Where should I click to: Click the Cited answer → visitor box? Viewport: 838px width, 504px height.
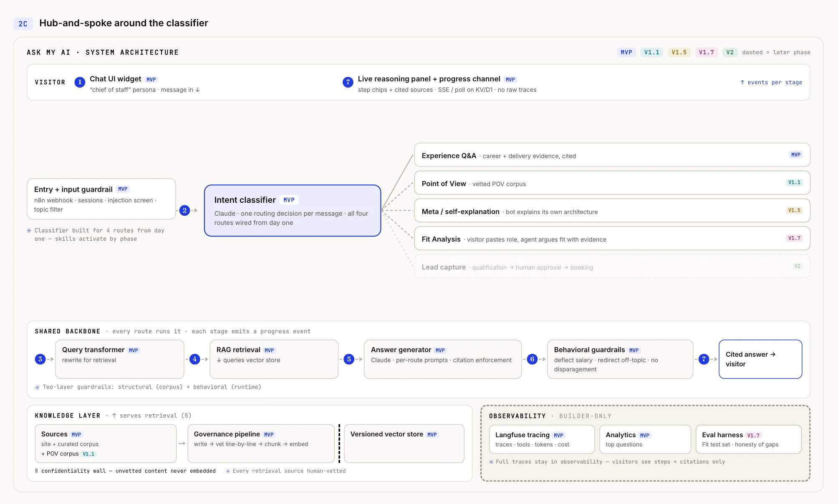[x=760, y=359]
